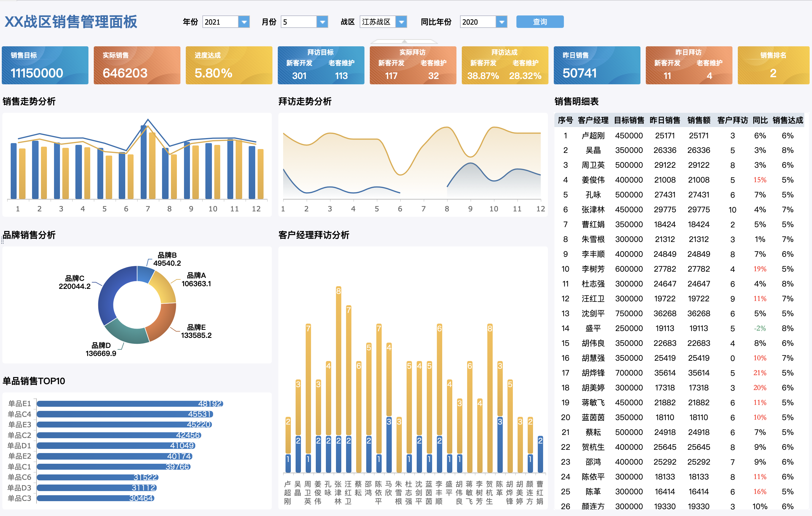Click the 实际销售 646203 card
The image size is (812, 516).
137,65
